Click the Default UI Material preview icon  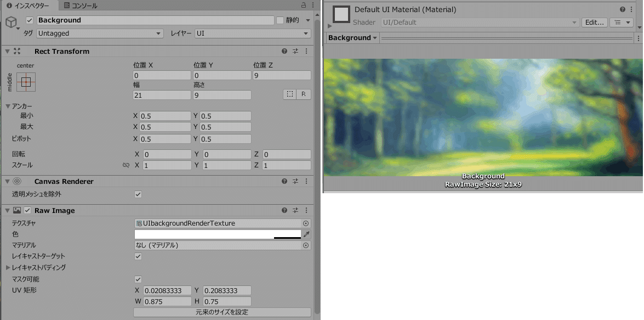341,14
